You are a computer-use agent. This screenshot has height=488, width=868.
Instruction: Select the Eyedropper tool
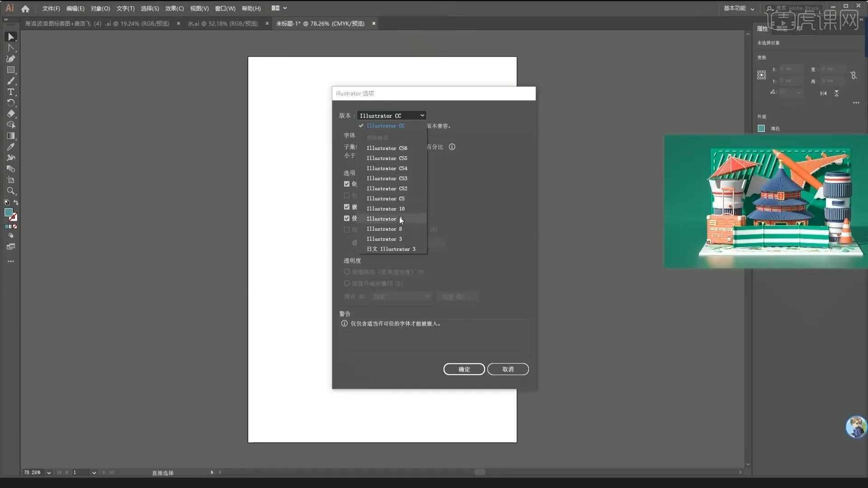(11, 147)
